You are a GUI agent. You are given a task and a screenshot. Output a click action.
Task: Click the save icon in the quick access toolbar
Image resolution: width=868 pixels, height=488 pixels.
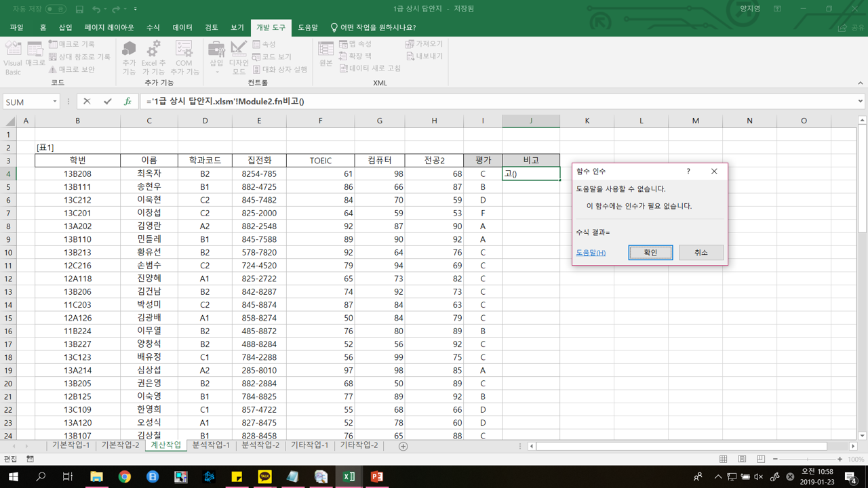coord(79,9)
